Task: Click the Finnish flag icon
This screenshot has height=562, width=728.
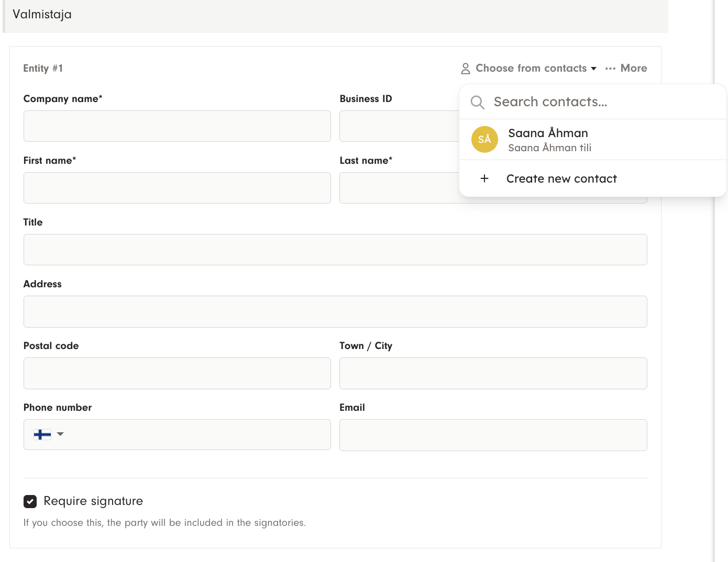Action: point(42,434)
